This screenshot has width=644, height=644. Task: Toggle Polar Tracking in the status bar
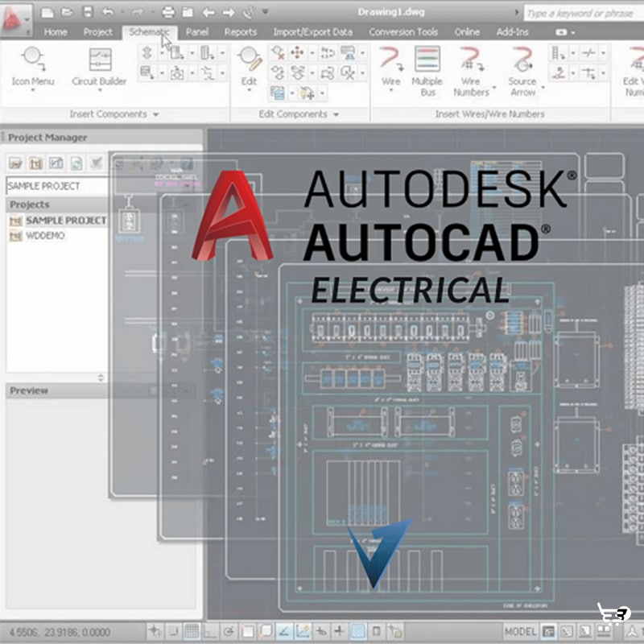[229, 631]
